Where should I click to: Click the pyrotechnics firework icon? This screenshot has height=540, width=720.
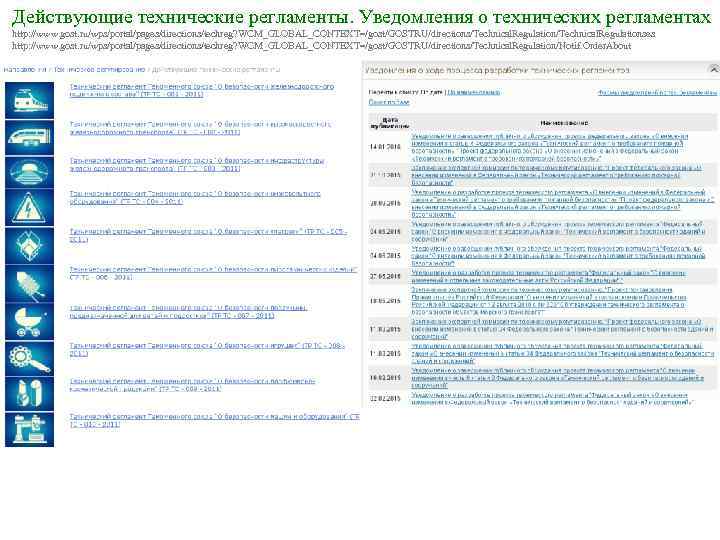[29, 284]
